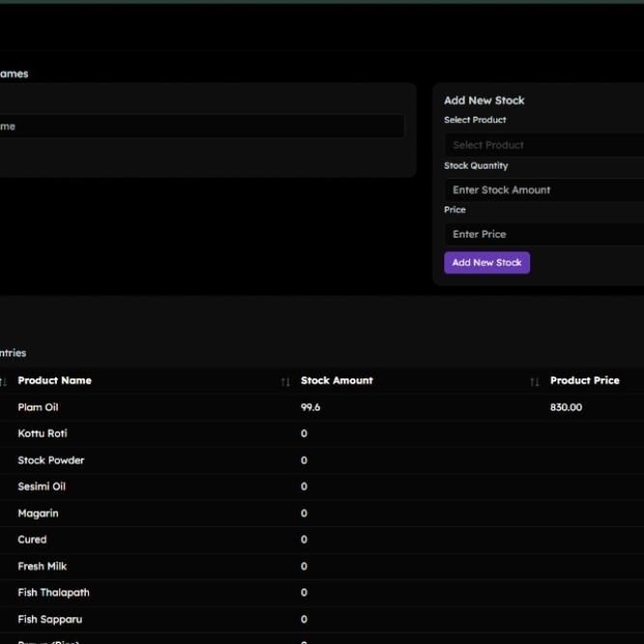Click the Stock Powder entry
Image resolution: width=644 pixels, height=644 pixels.
click(x=51, y=461)
